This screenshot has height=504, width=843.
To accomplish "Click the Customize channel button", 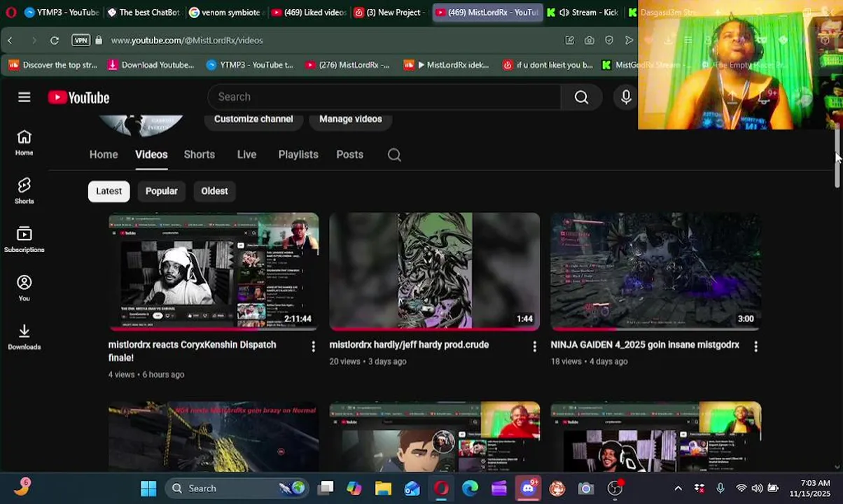I will pos(253,119).
